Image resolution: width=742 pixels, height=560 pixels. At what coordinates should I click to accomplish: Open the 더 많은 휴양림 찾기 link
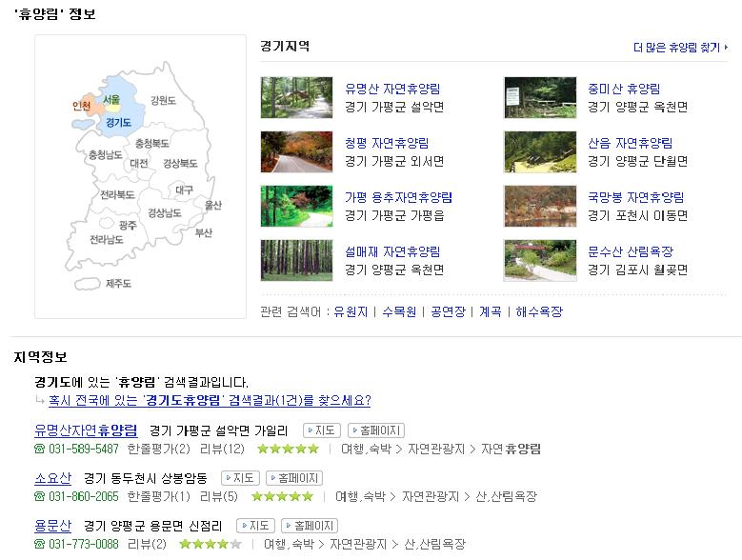pos(680,48)
